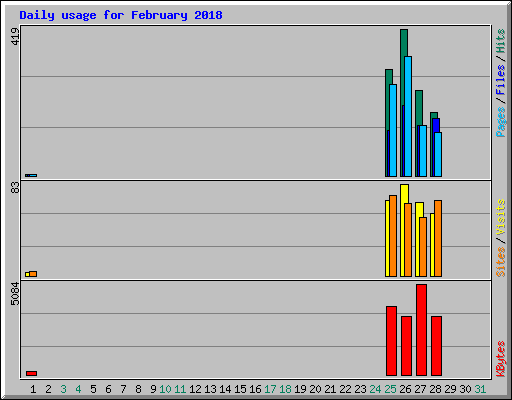Click green day 17 on the x-axis
The height and width of the screenshot is (400, 512).
(270, 389)
